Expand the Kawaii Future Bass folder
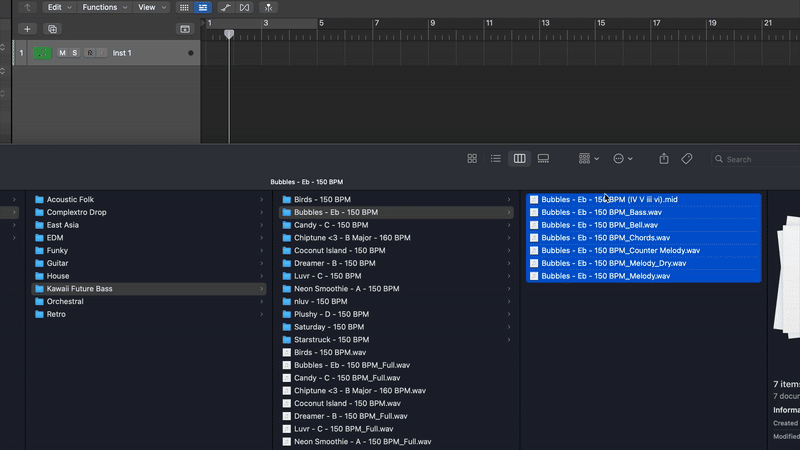The image size is (800, 450). point(262,289)
